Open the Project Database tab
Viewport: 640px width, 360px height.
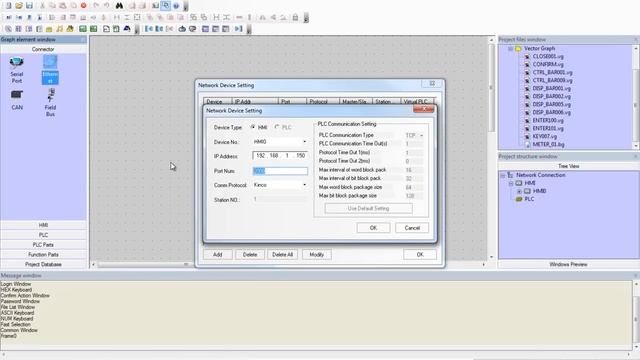click(x=43, y=264)
